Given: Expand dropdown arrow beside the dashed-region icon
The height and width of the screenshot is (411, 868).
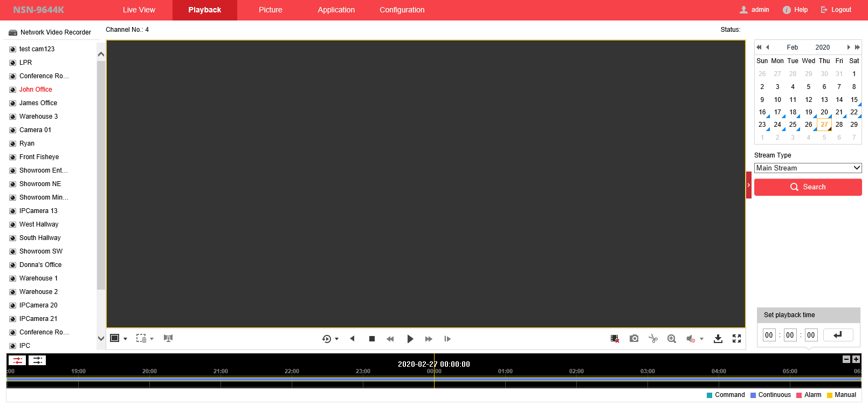Looking at the screenshot, I should coord(151,339).
